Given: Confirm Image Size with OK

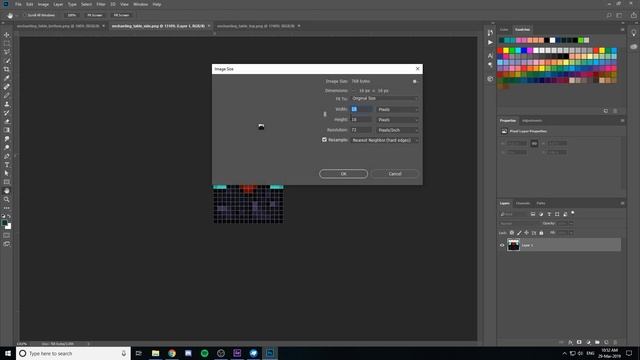Looking at the screenshot, I should tap(343, 174).
